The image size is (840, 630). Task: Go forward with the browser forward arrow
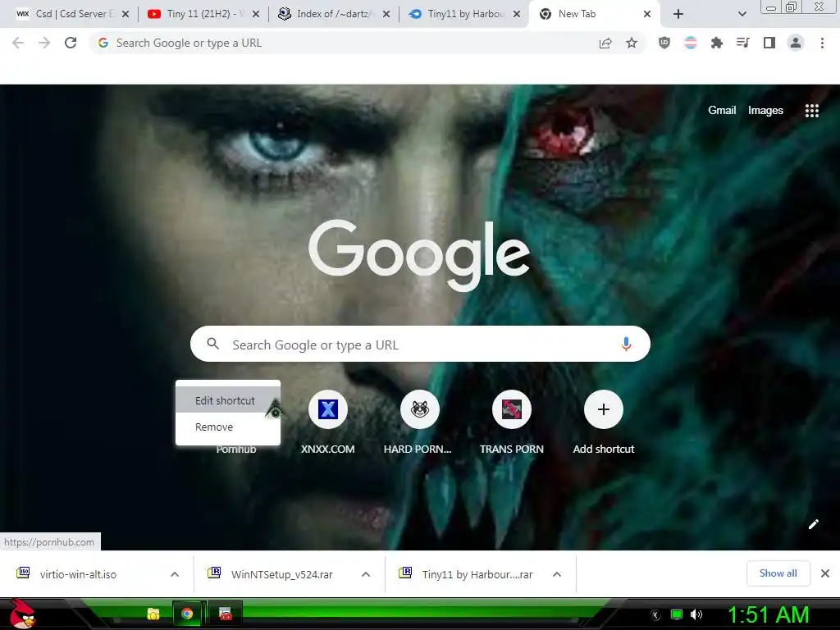(44, 43)
